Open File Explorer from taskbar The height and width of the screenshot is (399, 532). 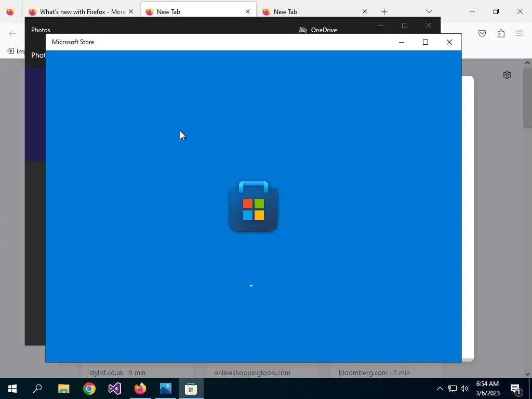pos(63,389)
